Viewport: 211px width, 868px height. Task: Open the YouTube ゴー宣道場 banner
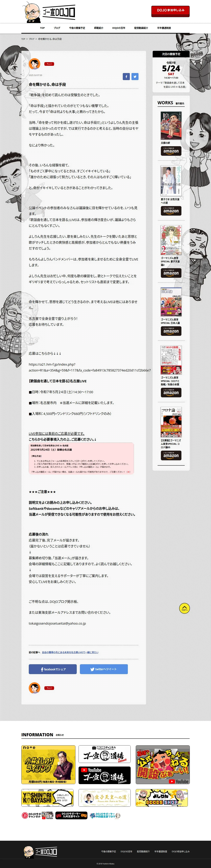pos(104,775)
